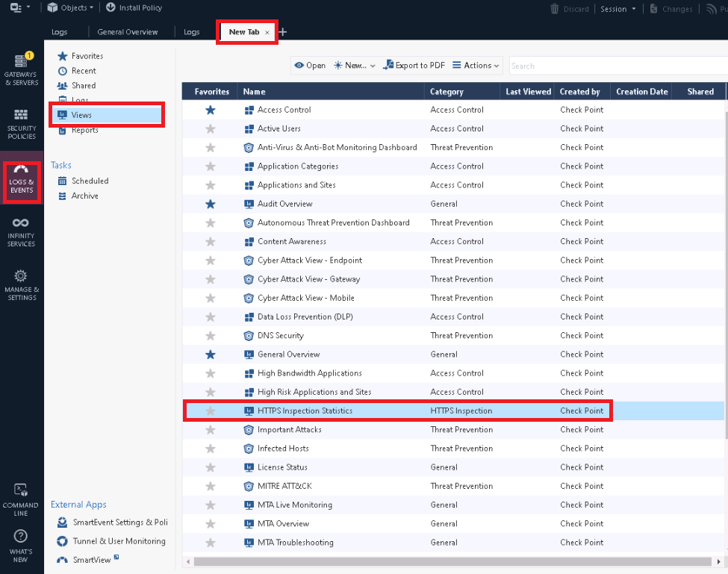Favorite the Active Users view star
Viewport: 728px width, 574px height.
tap(211, 128)
